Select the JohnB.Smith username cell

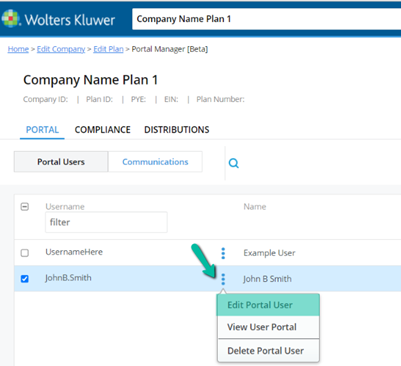tap(68, 278)
